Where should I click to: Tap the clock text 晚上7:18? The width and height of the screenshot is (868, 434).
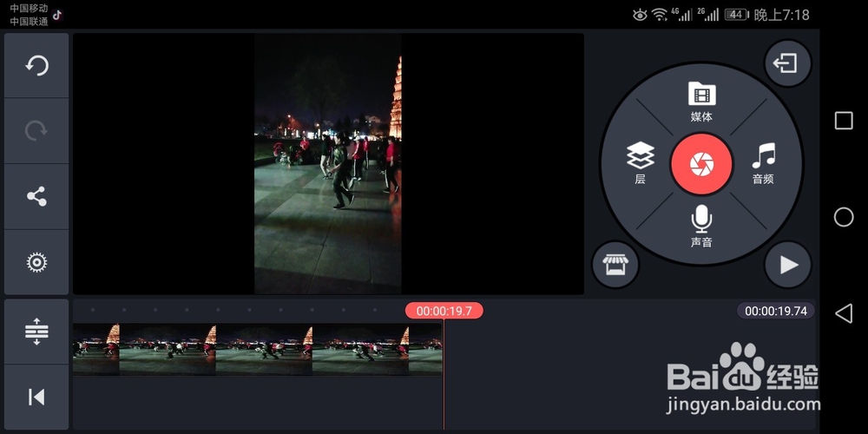781,15
